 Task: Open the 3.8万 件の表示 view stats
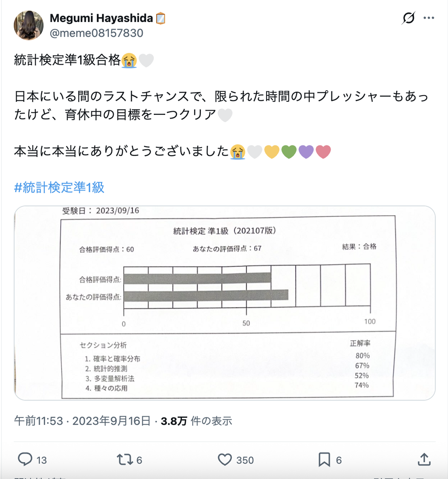(196, 421)
